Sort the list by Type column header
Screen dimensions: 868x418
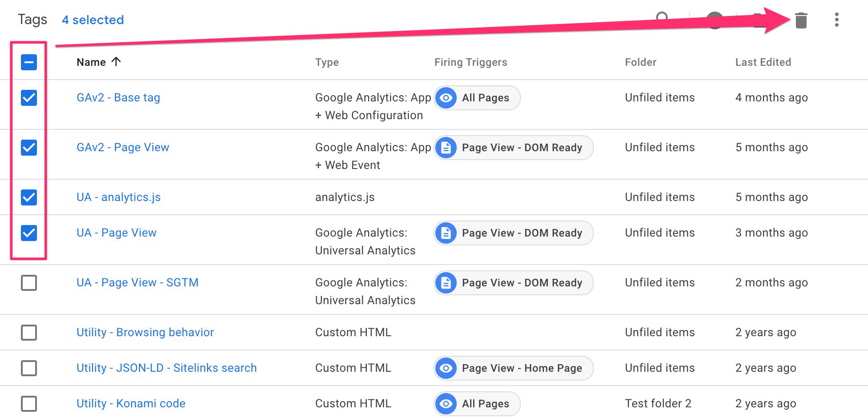pyautogui.click(x=327, y=62)
